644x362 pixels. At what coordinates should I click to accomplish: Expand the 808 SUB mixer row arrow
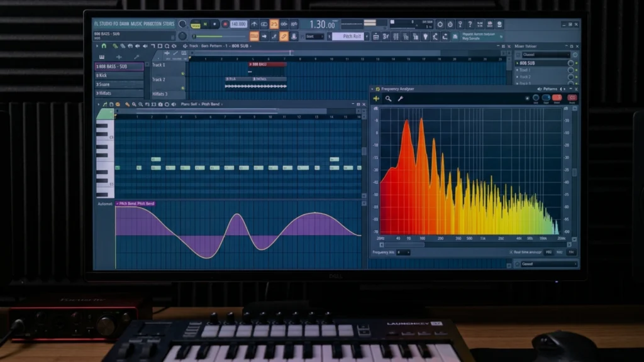517,63
